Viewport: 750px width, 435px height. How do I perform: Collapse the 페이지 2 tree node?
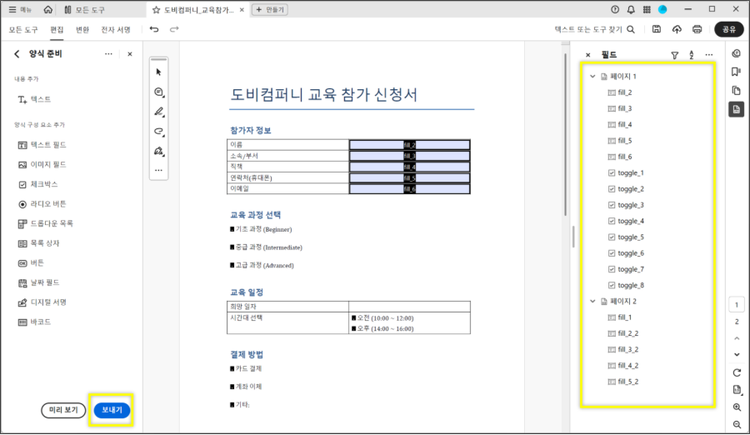592,301
